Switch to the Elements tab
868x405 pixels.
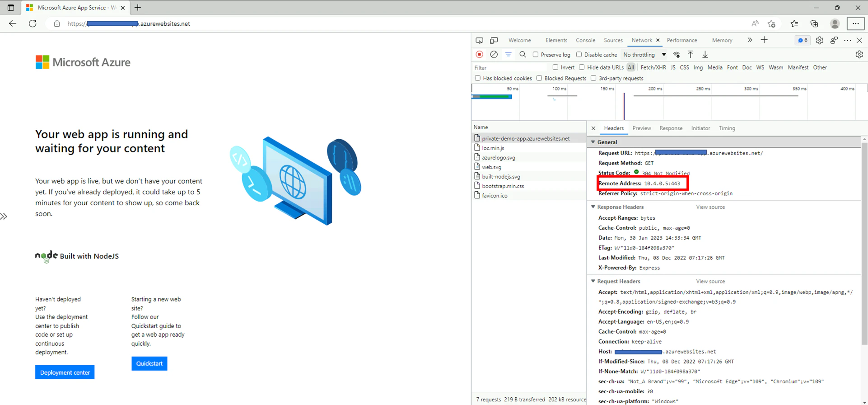click(556, 40)
